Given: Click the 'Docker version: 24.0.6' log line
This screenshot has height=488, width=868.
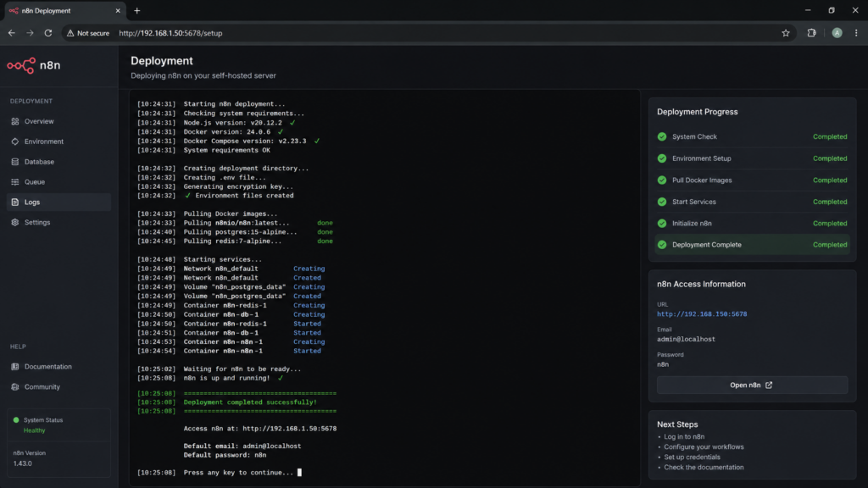Looking at the screenshot, I should (227, 131).
